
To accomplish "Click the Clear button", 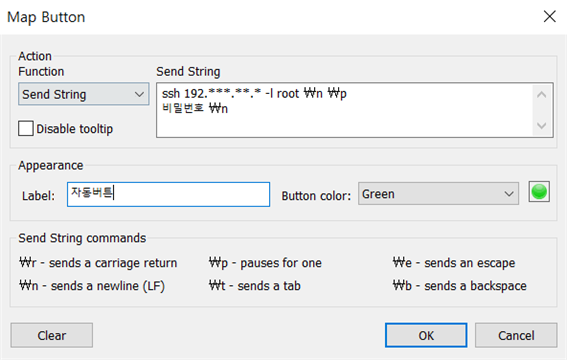I will tap(52, 336).
